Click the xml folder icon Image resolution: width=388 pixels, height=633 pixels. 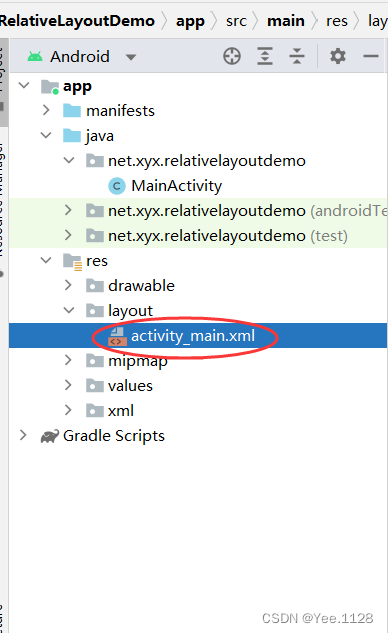tap(94, 411)
